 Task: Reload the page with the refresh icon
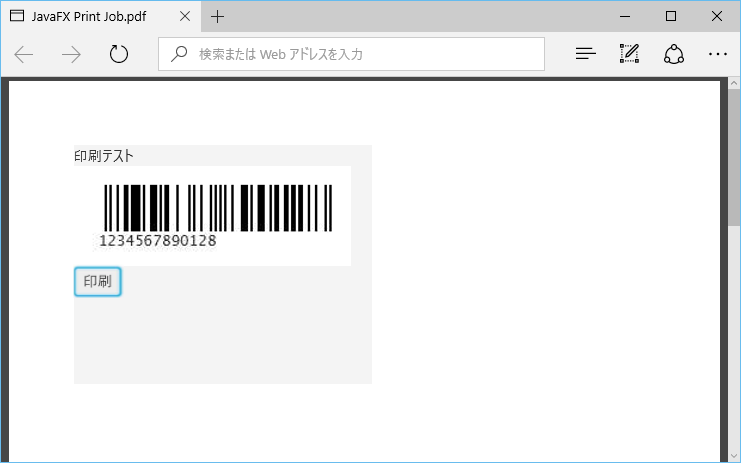[119, 54]
